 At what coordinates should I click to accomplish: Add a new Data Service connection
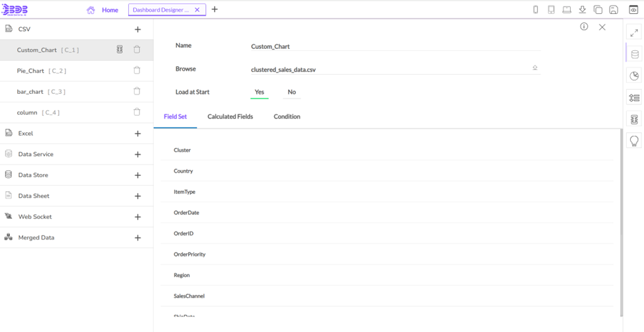pos(137,154)
